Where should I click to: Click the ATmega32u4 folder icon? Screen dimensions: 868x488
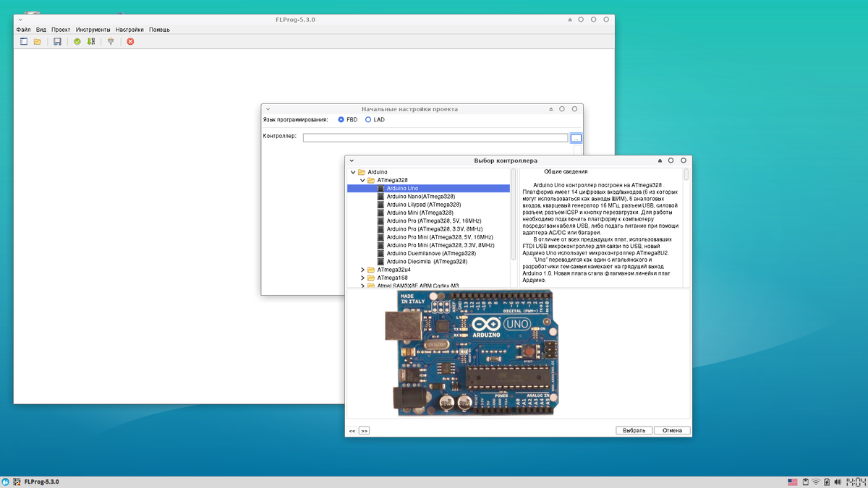(x=371, y=270)
